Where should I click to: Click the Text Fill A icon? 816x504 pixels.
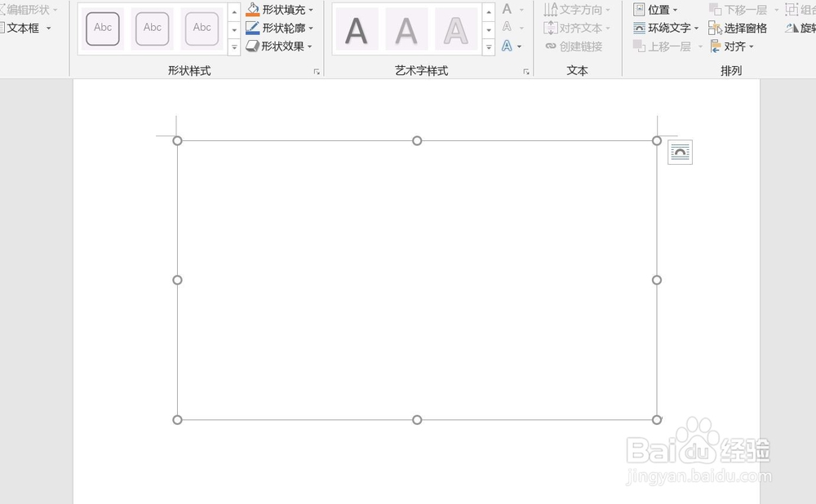[x=507, y=9]
